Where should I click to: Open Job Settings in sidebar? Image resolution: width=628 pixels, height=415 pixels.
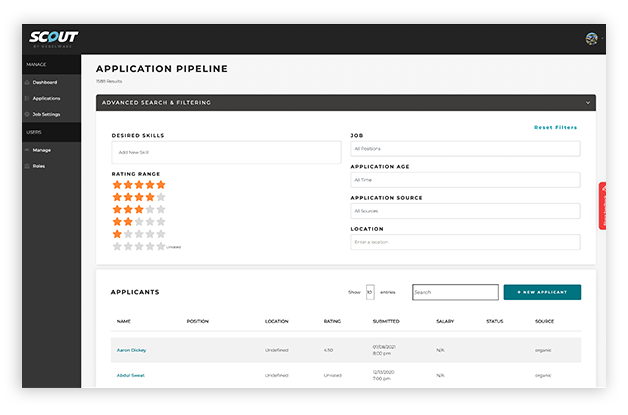pos(46,114)
